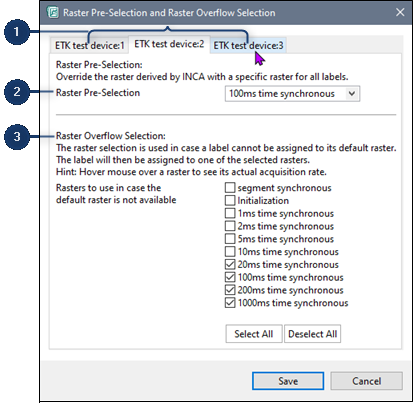417x405 pixels.
Task: Click the 100ms time synchronous combo box
Action: 292,94
